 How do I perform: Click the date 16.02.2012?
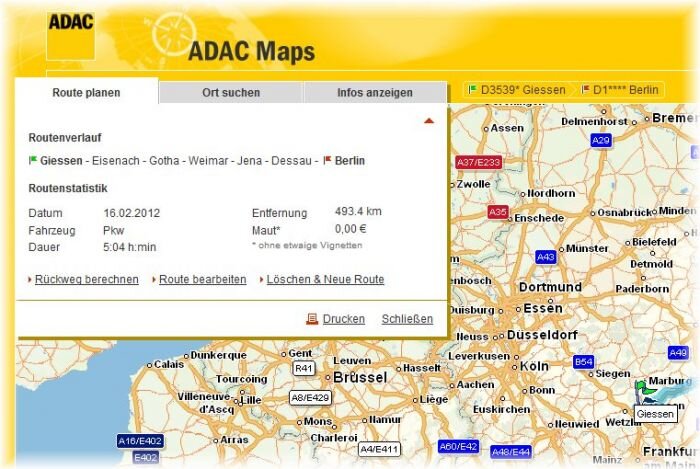pyautogui.click(x=132, y=213)
